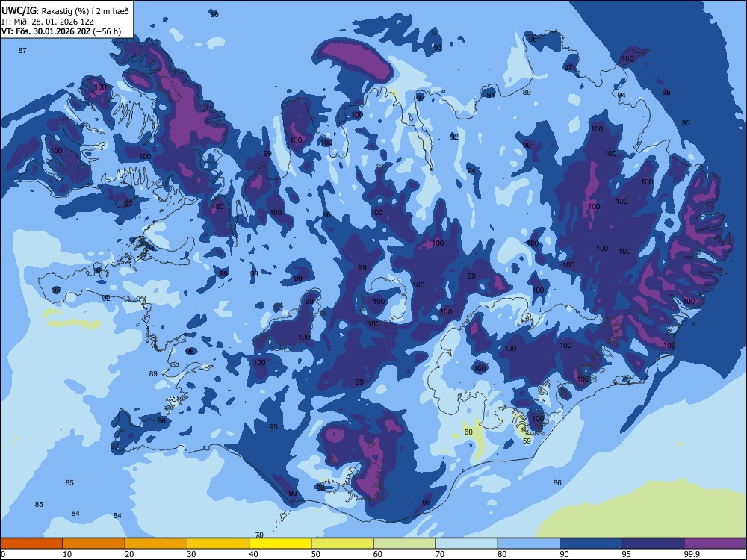Viewport: 747px width, 560px height.
Task: Click the map value '93' on the northern peninsula
Action: click(438, 48)
